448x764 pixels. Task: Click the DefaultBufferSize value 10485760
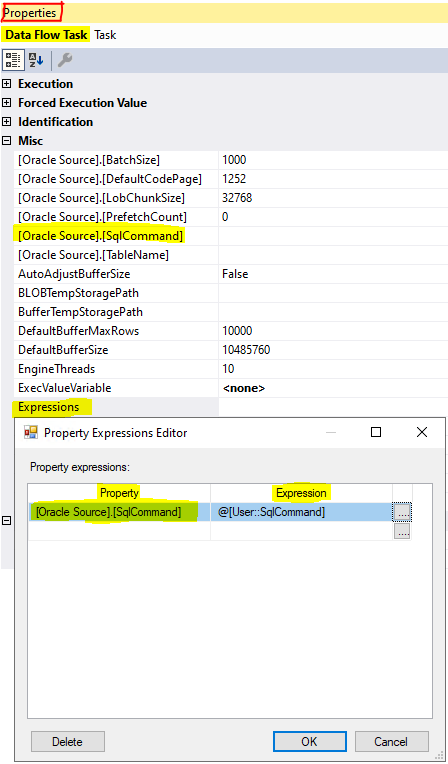(246, 350)
